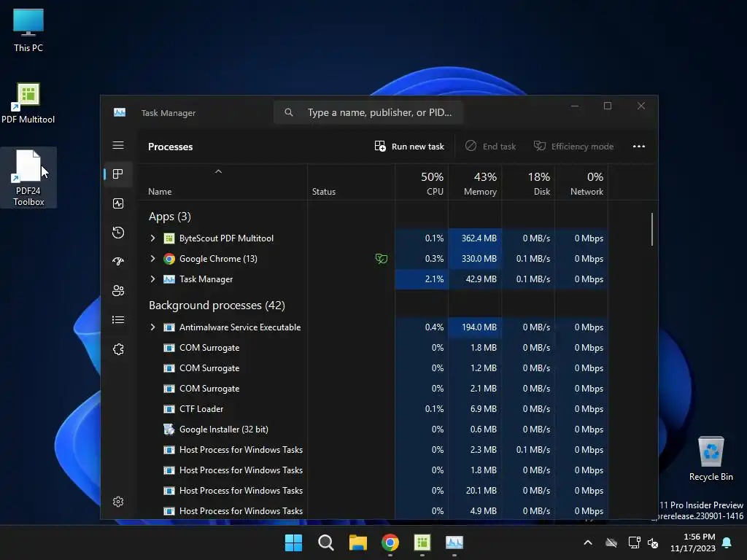This screenshot has width=747, height=560.
Task: Expand the Task Manager process group
Action: coord(152,279)
